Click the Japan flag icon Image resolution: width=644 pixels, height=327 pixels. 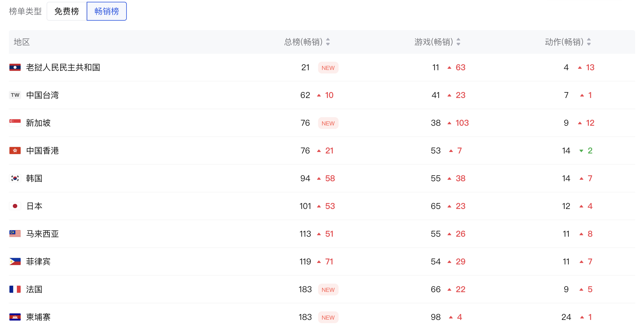(x=15, y=206)
